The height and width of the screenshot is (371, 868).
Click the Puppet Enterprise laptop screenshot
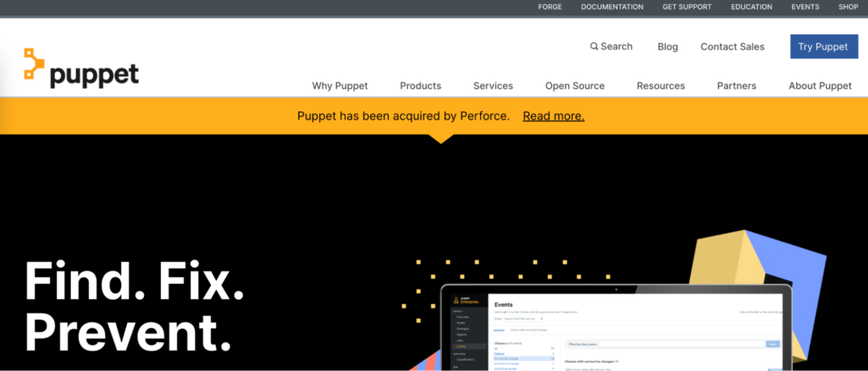point(616,330)
